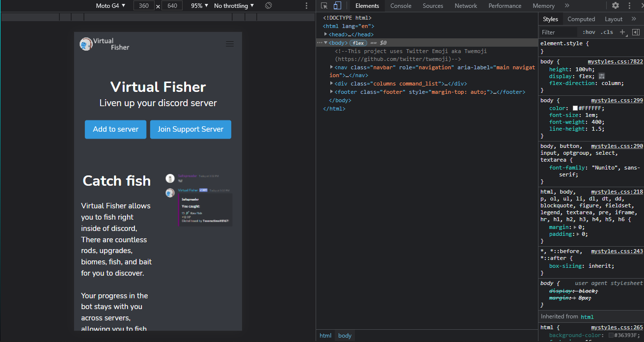Click the 'Virtual Fisher' main heading
The image size is (644, 342).
pos(158,87)
